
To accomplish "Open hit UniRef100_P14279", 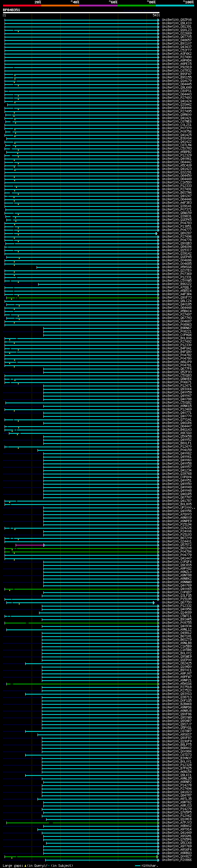I will click(x=176, y=809).
